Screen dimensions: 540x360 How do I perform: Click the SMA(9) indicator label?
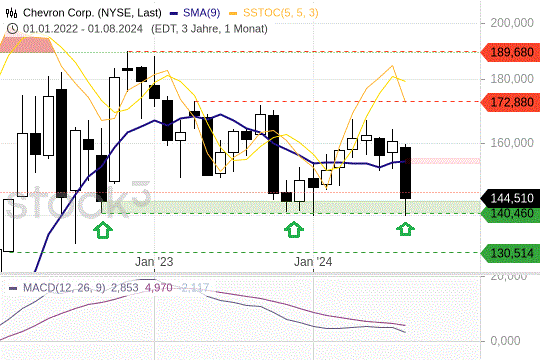(201, 13)
